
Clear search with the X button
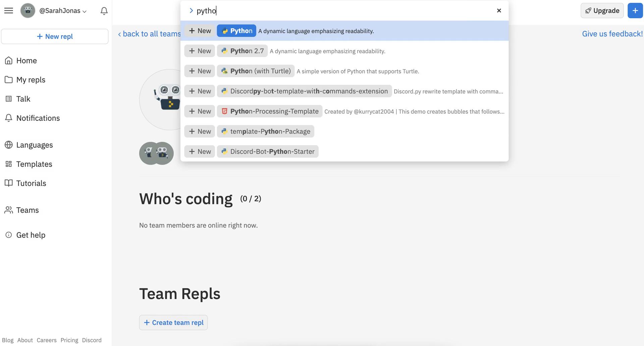coord(499,11)
